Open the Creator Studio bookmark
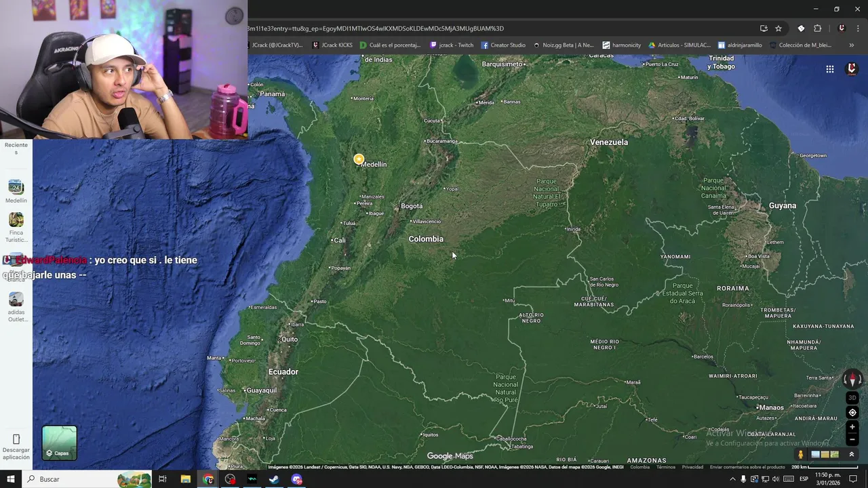The width and height of the screenshot is (868, 488). point(503,45)
